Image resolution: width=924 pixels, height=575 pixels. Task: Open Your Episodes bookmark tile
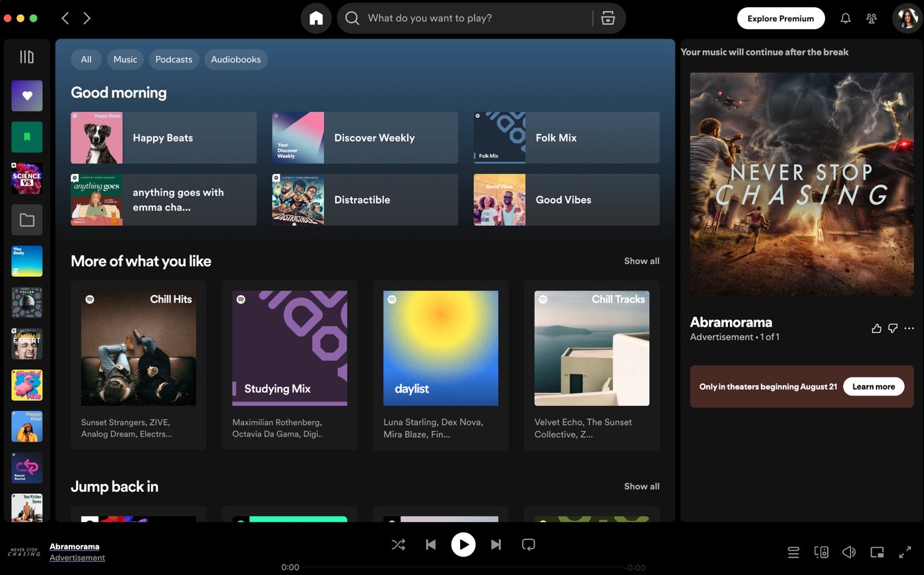[27, 137]
